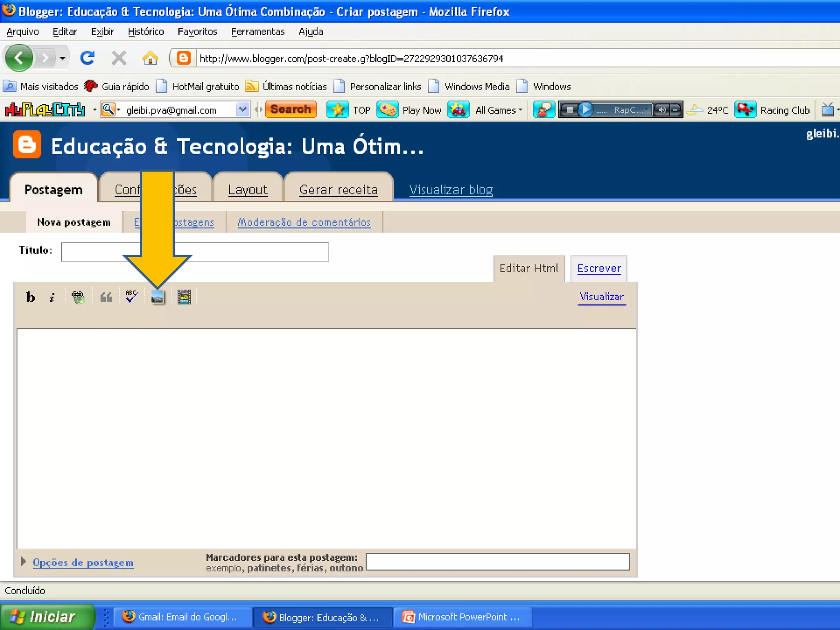
Task: Click the home icon in navigation bar
Action: 150,58
